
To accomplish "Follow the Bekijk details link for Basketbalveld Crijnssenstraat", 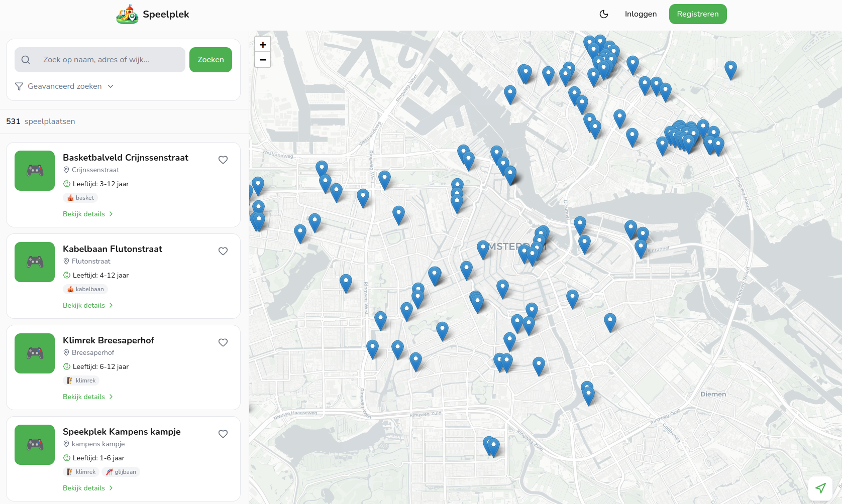I will [84, 214].
